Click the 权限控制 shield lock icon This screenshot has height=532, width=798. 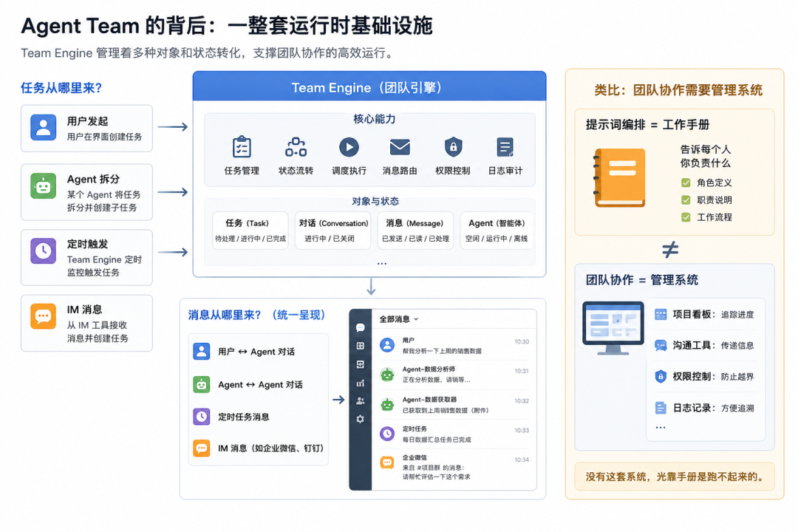point(453,147)
